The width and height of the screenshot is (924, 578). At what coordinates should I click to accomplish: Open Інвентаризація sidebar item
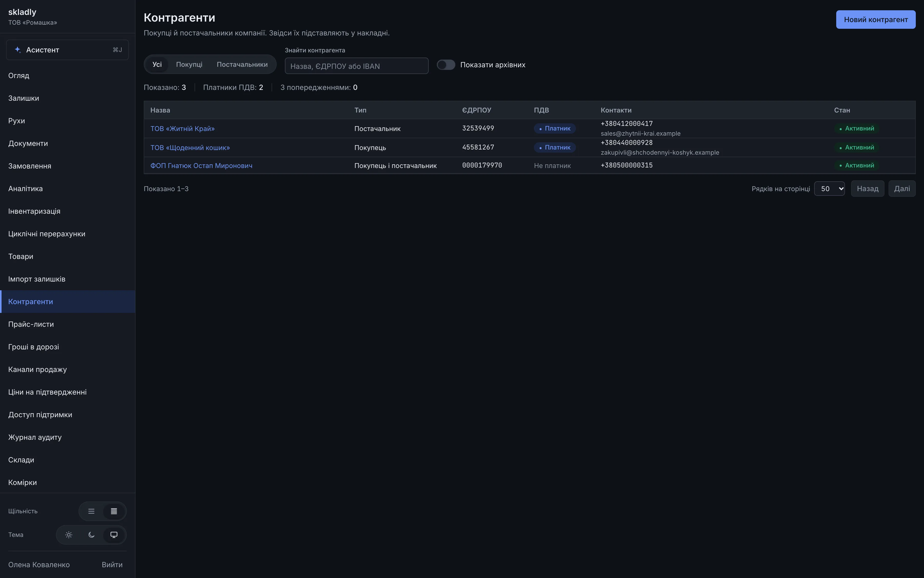tap(68, 211)
